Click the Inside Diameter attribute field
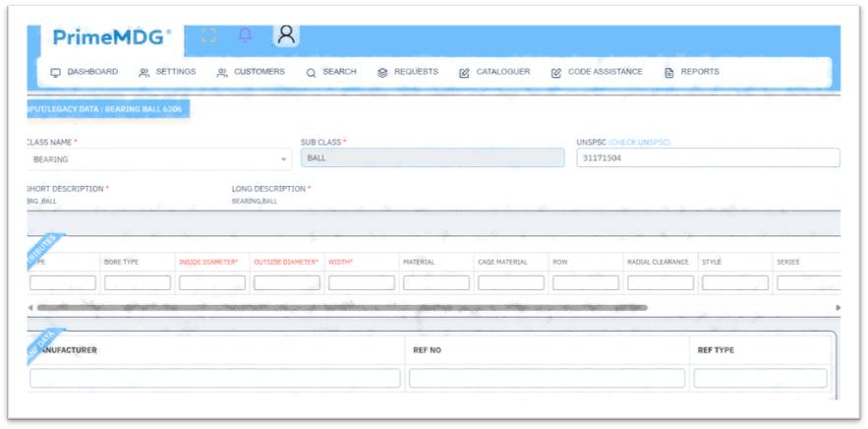868x429 pixels. (x=212, y=282)
